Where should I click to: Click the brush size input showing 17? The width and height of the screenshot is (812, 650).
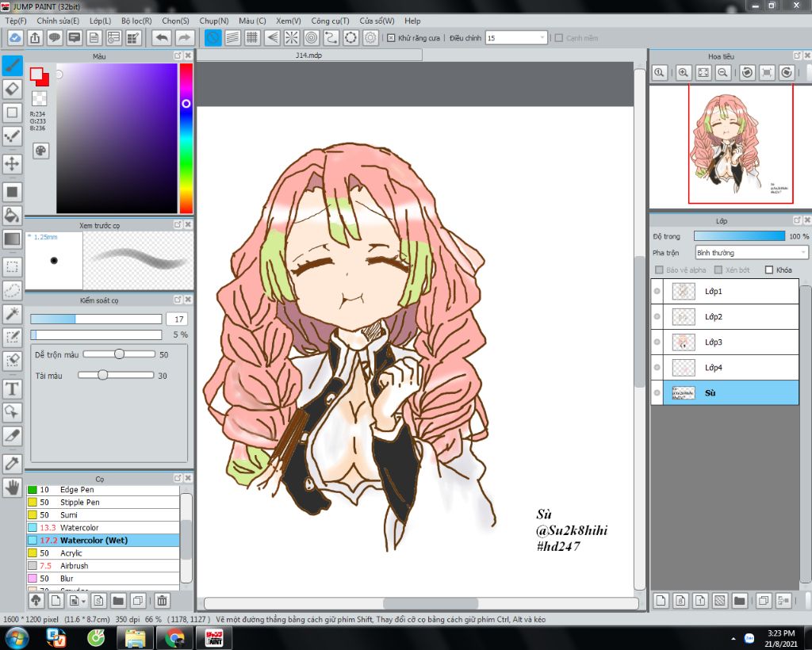177,319
